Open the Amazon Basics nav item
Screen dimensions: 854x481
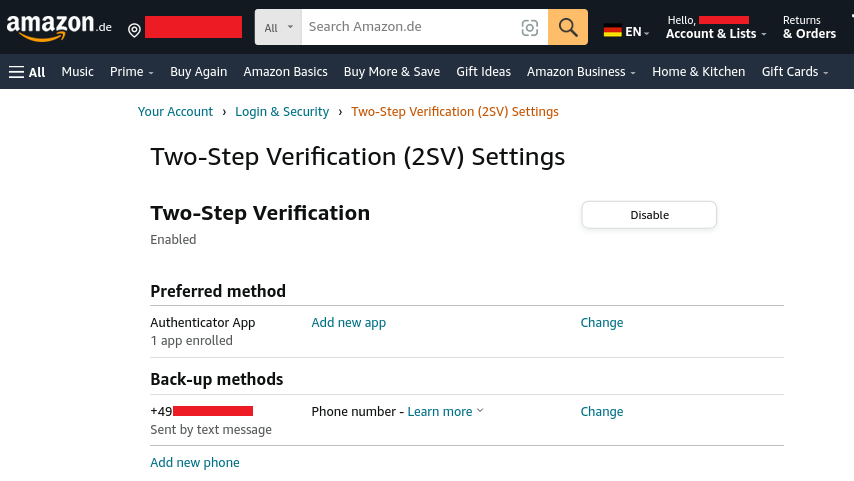coord(285,72)
